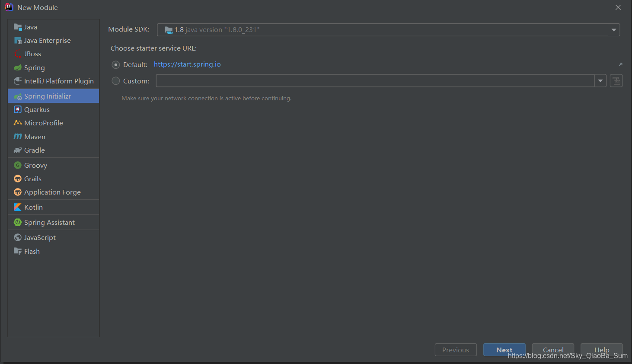Screen dimensions: 632x364
Task: Pick the red JBoss icon
Action: 18,54
